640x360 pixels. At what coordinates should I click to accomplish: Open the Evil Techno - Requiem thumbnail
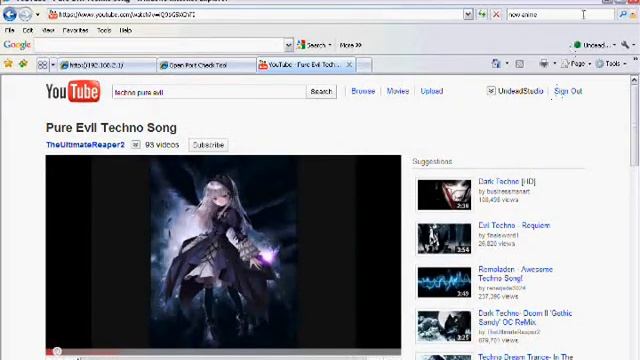(444, 239)
